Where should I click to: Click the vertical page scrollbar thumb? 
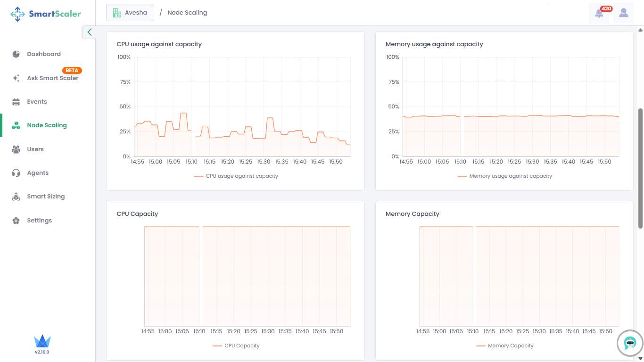(640, 189)
